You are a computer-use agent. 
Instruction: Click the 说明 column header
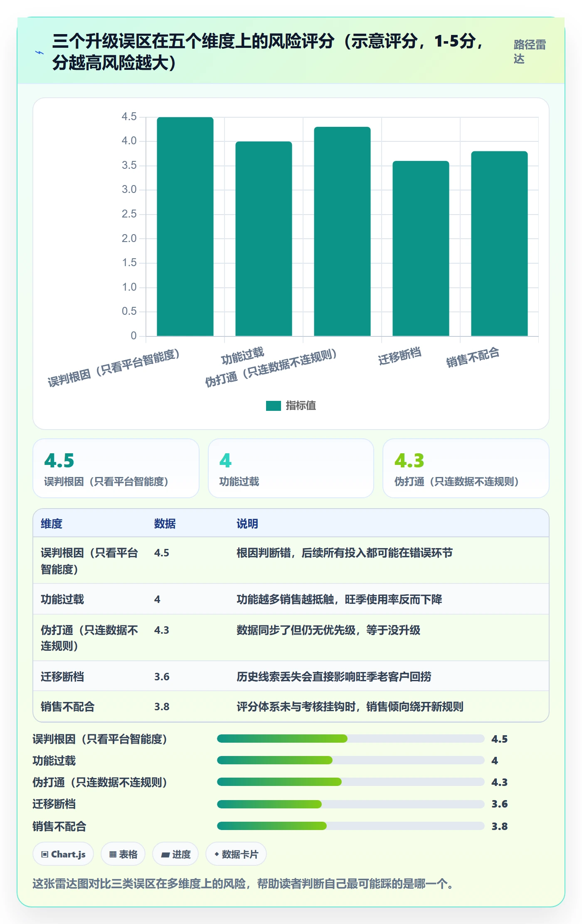pos(247,524)
